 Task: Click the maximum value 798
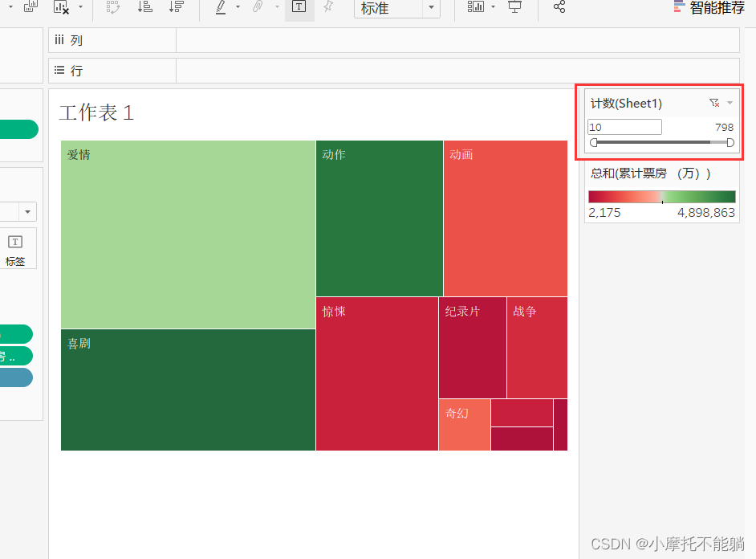(724, 128)
